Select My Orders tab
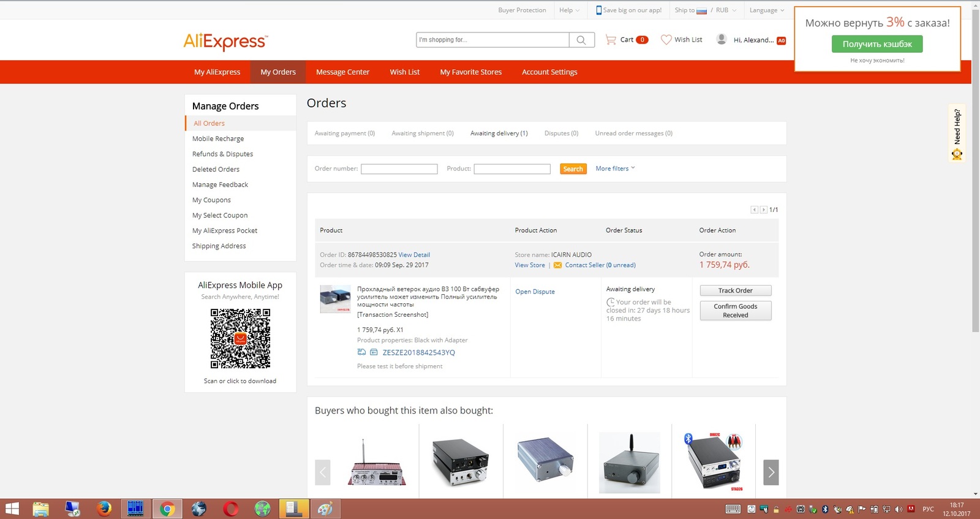This screenshot has height=519, width=980. (278, 72)
